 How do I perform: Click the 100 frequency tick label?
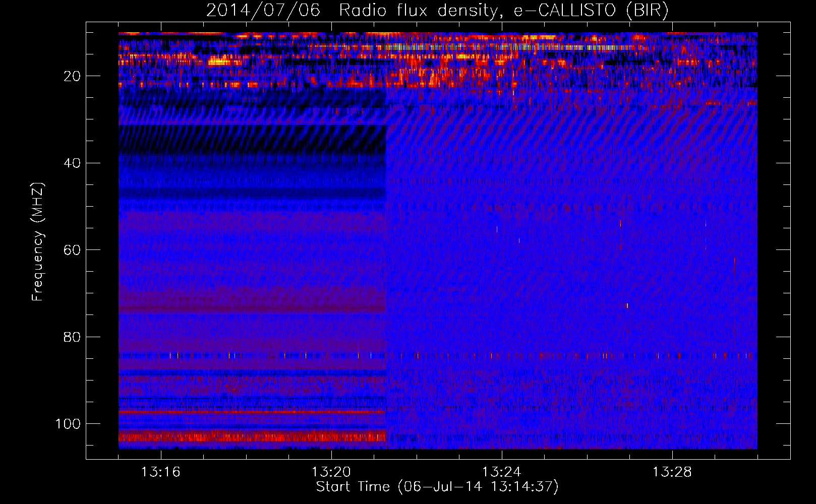pyautogui.click(x=68, y=424)
